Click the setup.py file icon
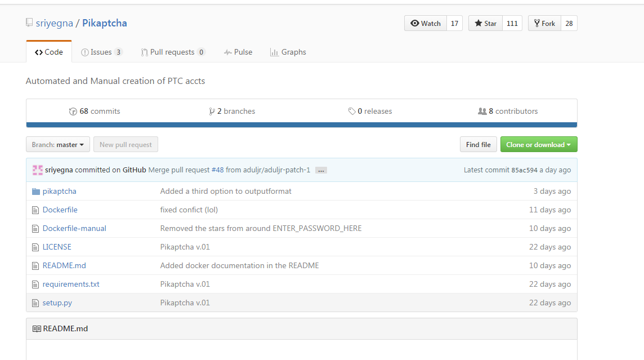Image resolution: width=644 pixels, height=360 pixels. point(36,303)
